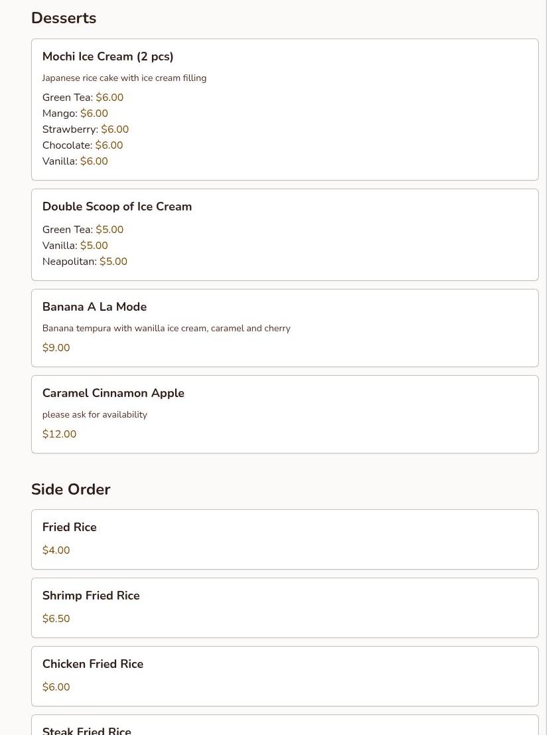Click the Japanese rice cake description text
560x735 pixels.
(x=124, y=78)
